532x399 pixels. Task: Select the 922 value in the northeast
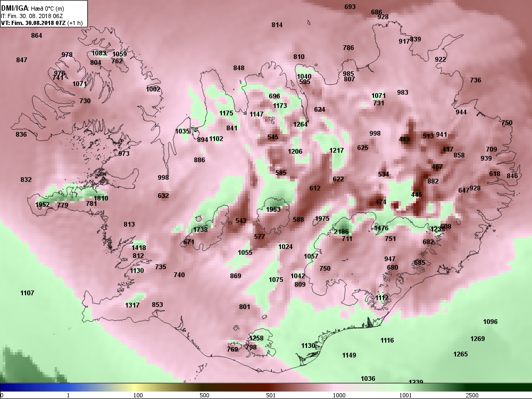coord(440,60)
